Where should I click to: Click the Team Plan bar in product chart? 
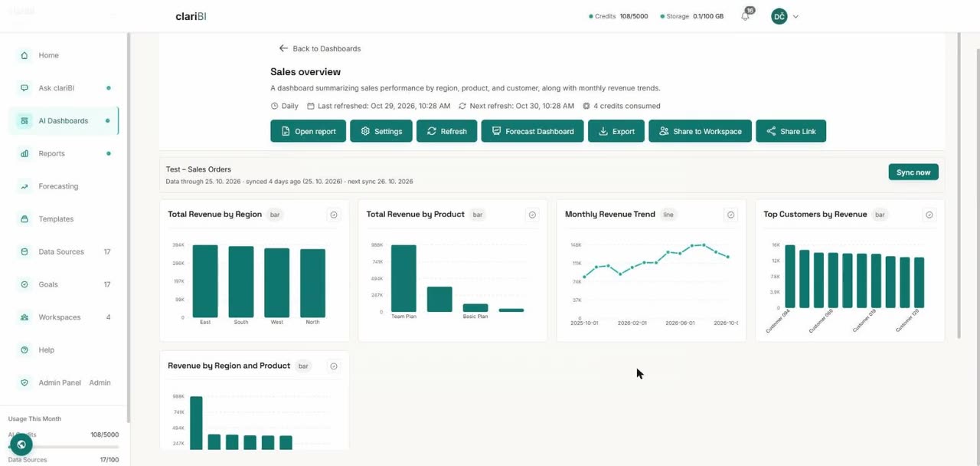click(x=403, y=278)
